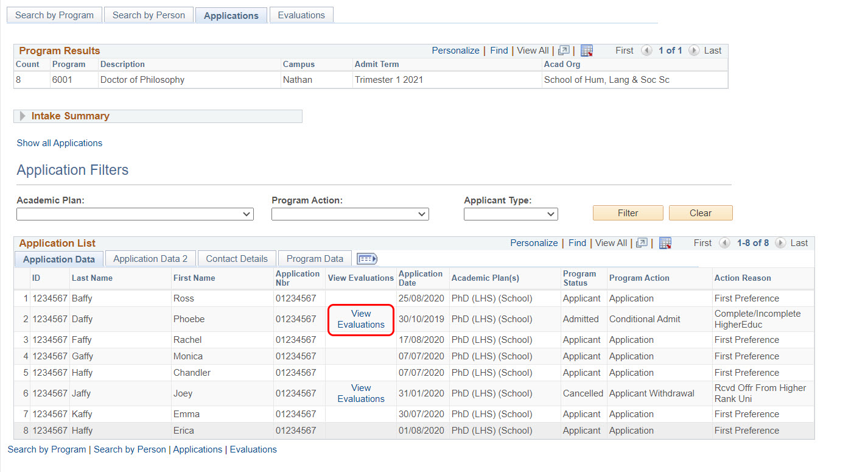Viewport: 868px width, 472px height.
Task: Open Program Results grid in new window icon
Action: tap(564, 51)
